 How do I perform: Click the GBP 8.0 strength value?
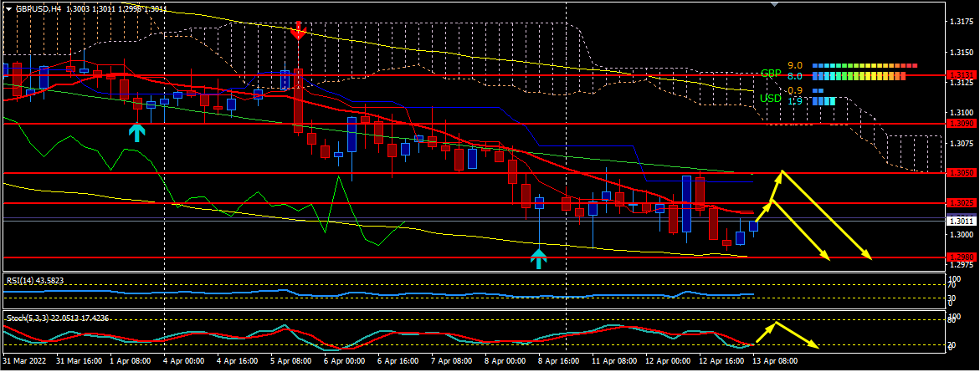coord(794,77)
